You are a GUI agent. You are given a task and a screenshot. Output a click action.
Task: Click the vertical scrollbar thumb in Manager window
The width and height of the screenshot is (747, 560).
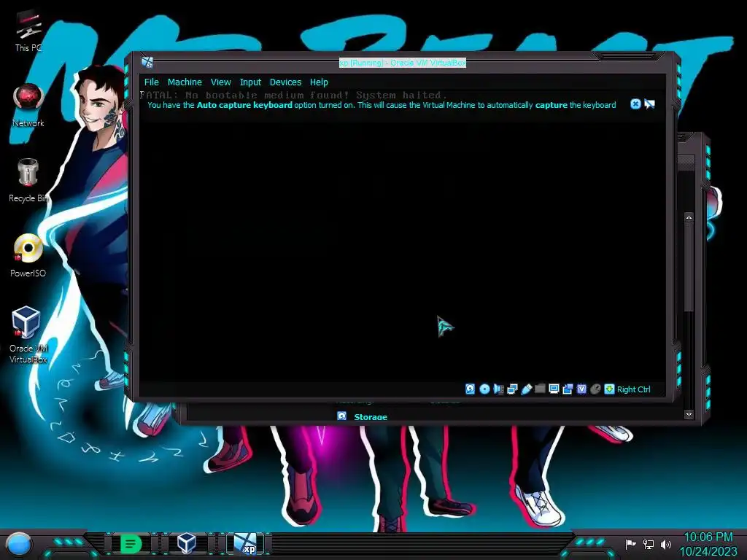click(689, 267)
